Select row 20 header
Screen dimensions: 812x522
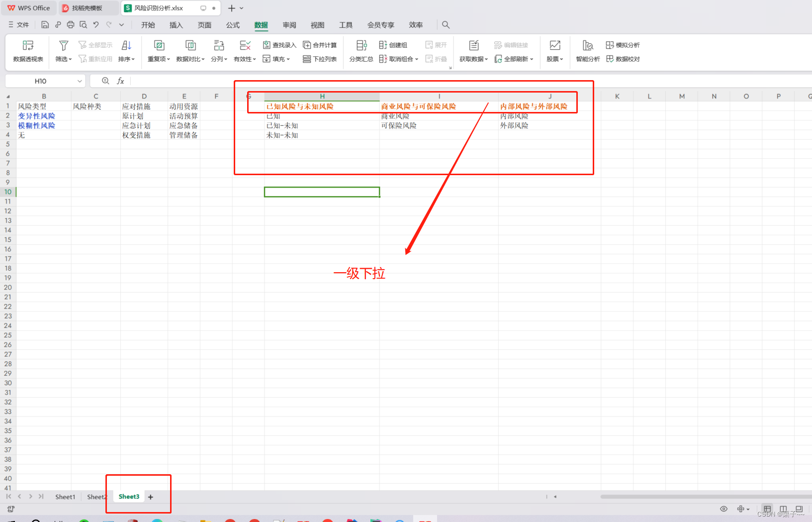click(x=8, y=287)
